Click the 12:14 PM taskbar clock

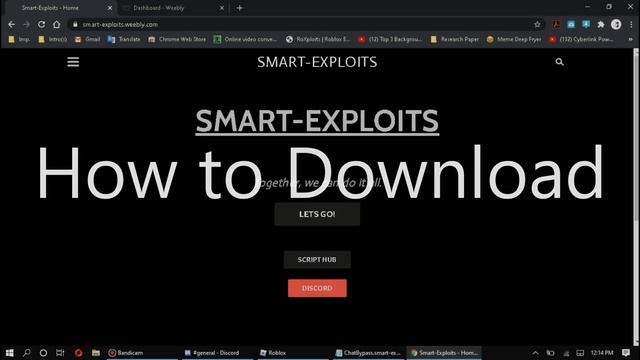[602, 353]
